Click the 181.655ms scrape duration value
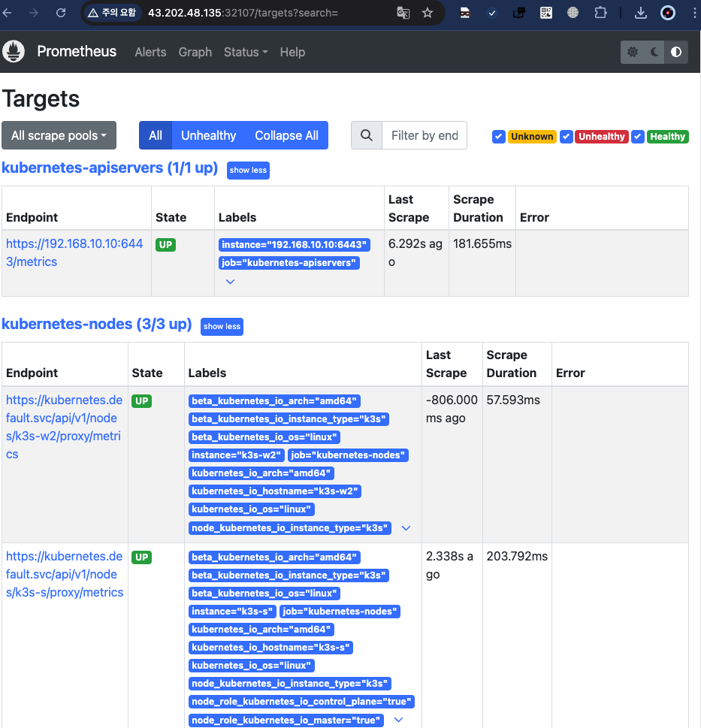 (x=482, y=243)
